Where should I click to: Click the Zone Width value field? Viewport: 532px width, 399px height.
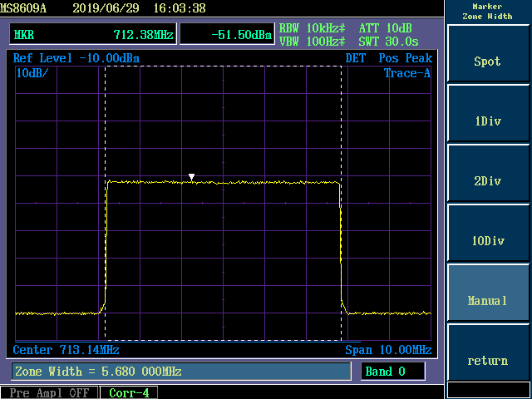(181, 372)
